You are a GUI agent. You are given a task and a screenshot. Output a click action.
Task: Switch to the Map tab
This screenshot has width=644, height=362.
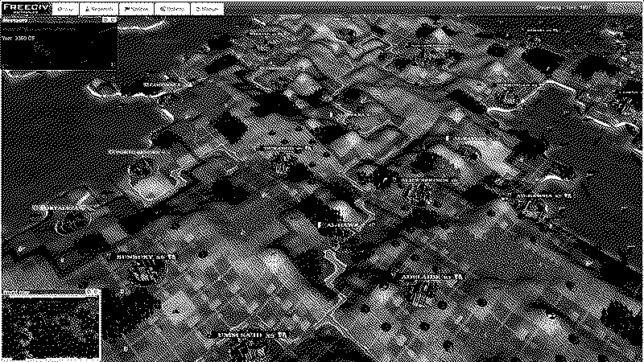coord(67,8)
